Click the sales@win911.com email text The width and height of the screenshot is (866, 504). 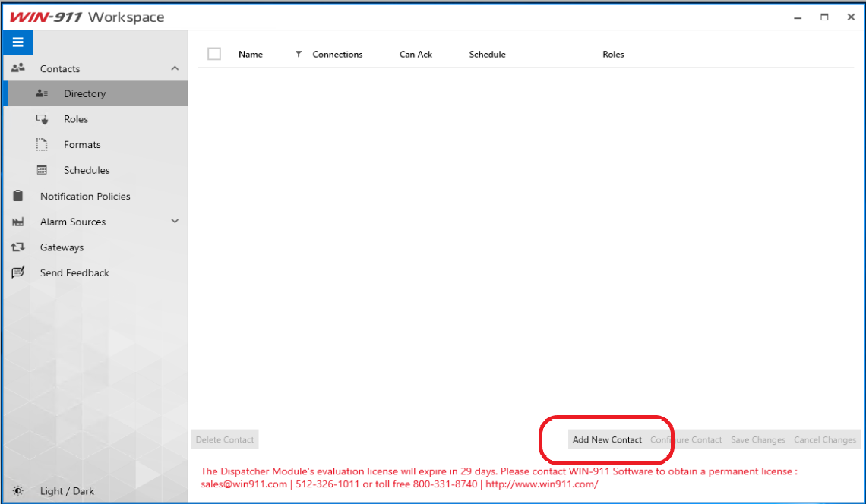point(244,484)
